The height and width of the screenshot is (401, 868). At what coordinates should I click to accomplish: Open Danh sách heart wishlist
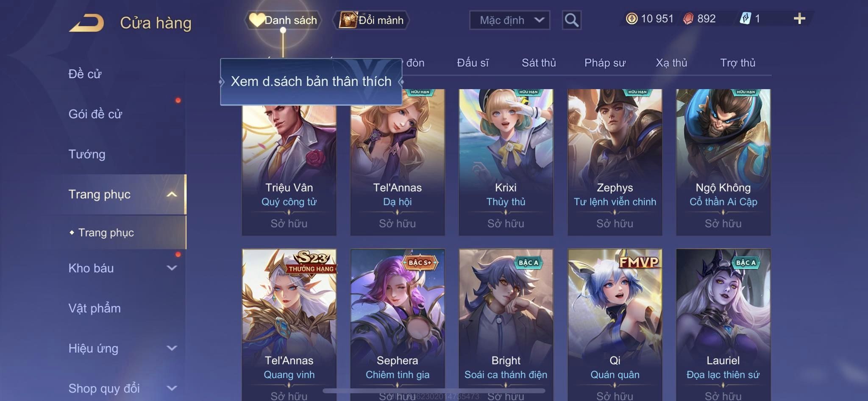(283, 20)
